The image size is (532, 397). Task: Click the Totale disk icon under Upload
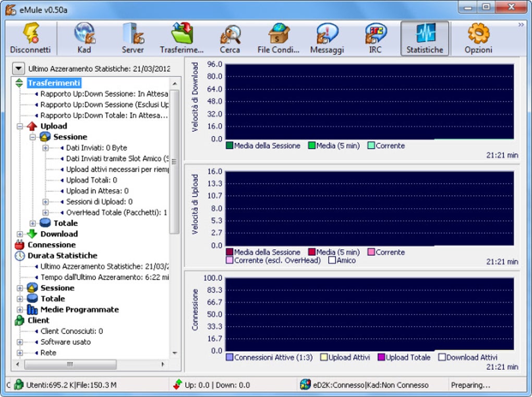coord(45,223)
